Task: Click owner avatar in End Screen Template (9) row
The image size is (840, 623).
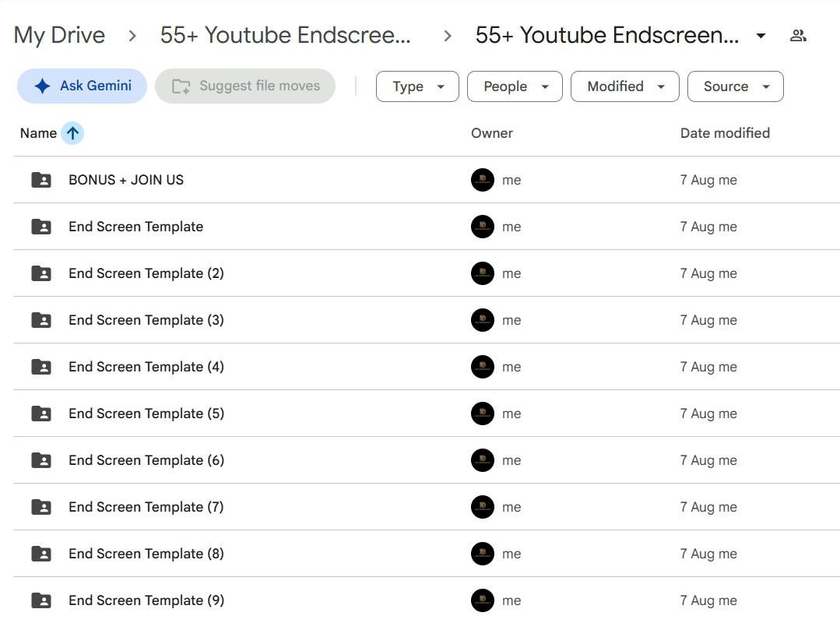Action: tap(483, 600)
